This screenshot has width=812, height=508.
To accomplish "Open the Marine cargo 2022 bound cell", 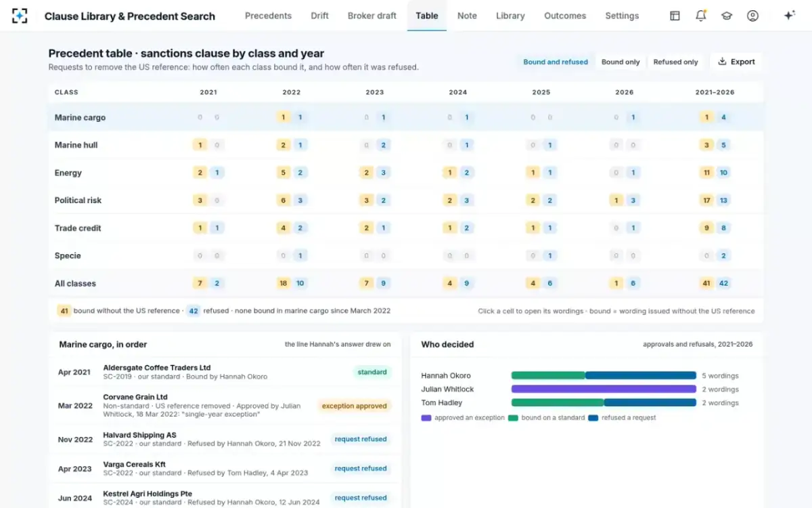I will (284, 117).
